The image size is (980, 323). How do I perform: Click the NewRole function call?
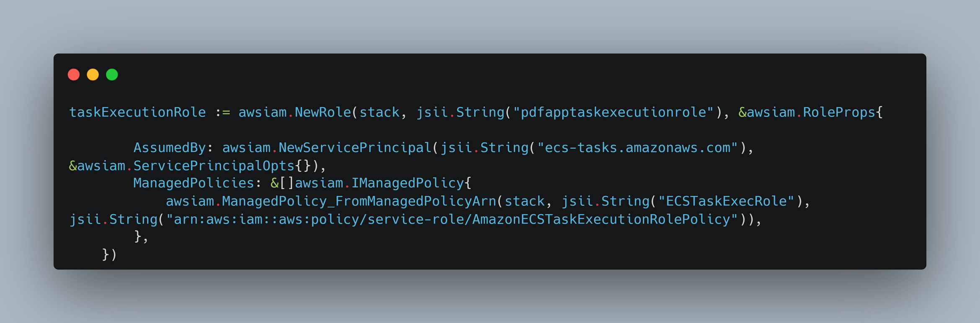click(322, 113)
